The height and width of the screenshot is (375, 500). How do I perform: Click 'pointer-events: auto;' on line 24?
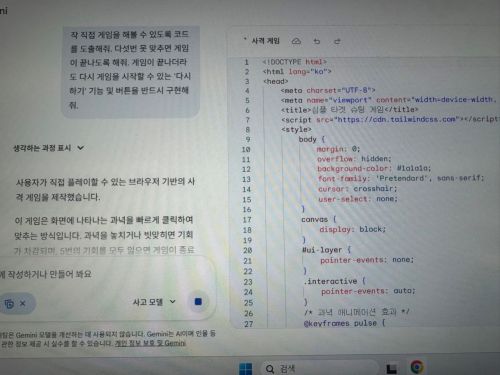[368, 291]
